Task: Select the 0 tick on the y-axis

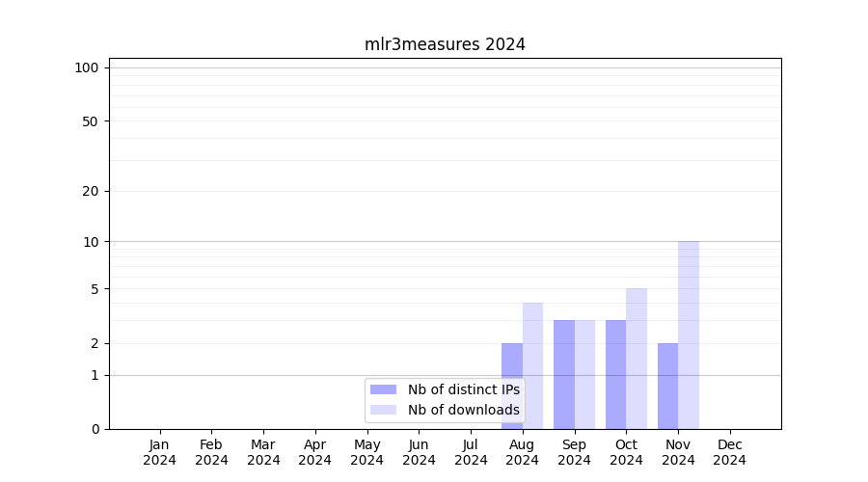Action: click(95, 429)
